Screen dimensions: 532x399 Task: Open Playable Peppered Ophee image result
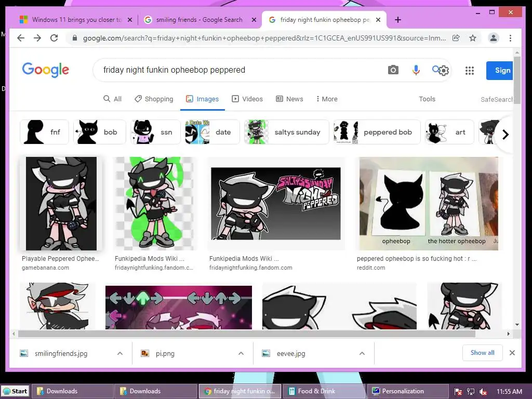(61, 204)
